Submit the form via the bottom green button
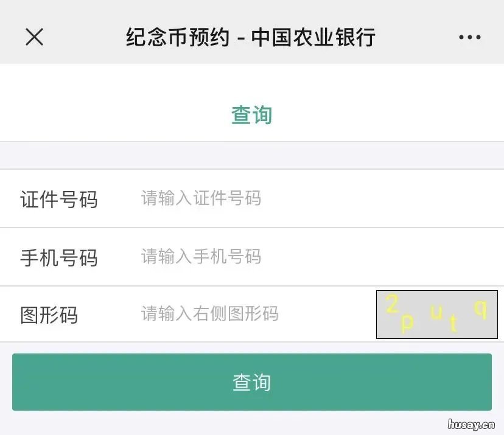 pos(252,381)
